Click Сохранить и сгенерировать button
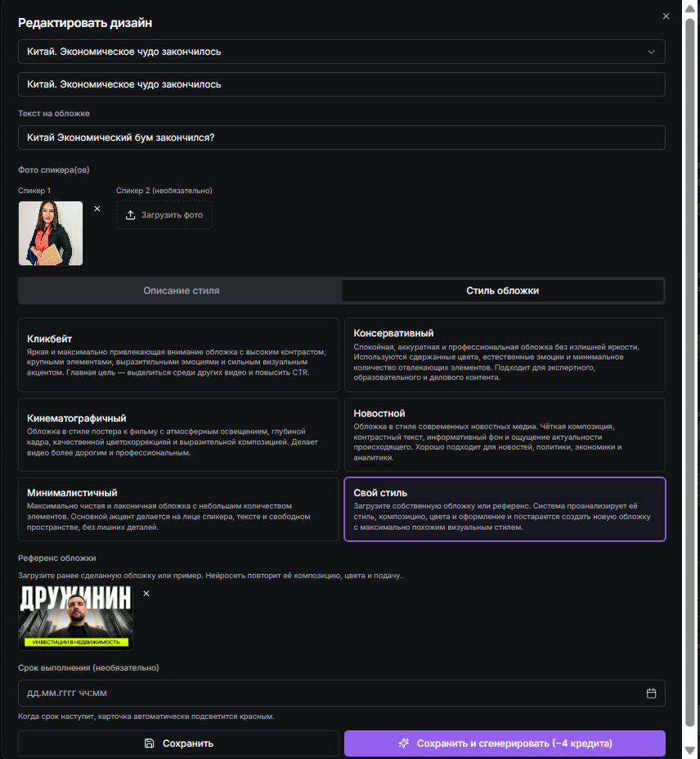Screen dimensions: 700x759 tap(505, 743)
